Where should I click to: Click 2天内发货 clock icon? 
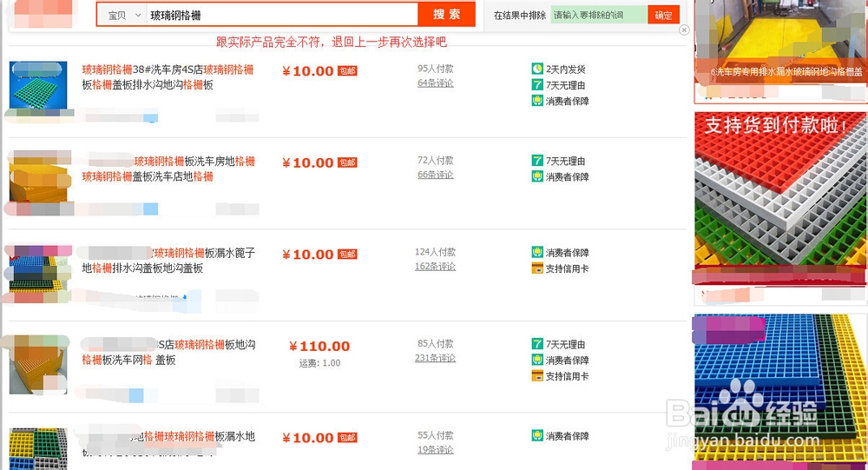coord(537,69)
